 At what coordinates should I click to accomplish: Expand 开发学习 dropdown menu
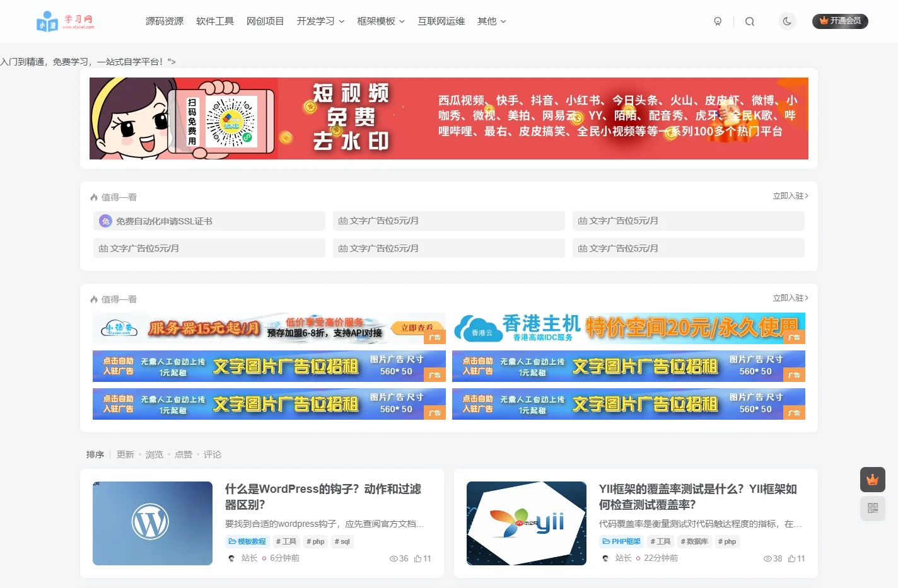click(320, 21)
